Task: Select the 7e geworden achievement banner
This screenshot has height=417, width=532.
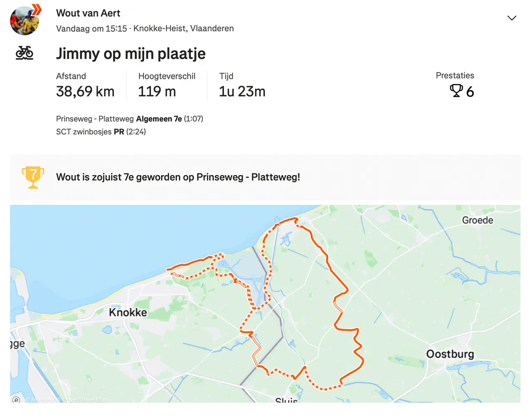Action: coord(265,178)
